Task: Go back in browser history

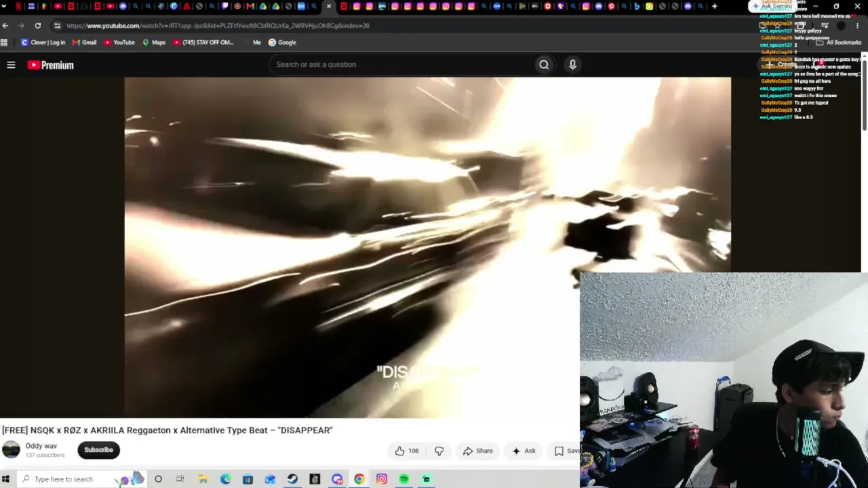Action: 5,26
